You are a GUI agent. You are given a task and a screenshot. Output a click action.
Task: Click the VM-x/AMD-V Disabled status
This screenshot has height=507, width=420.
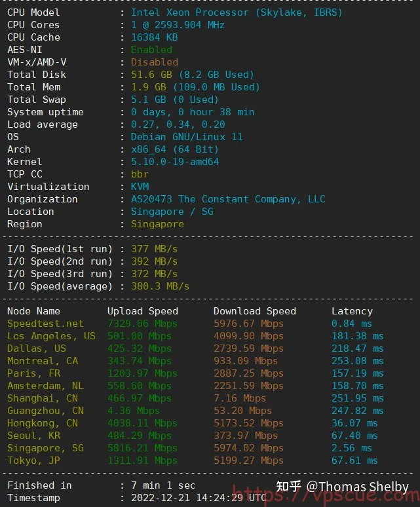click(x=155, y=62)
